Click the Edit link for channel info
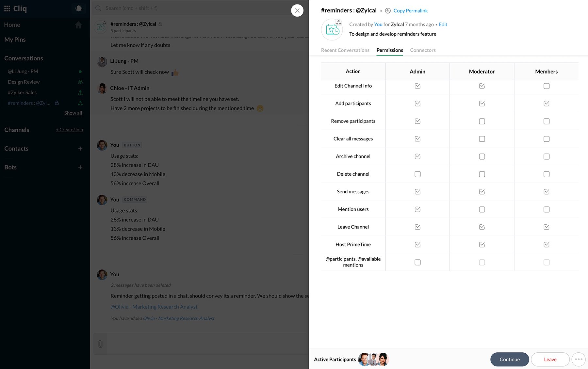 coord(443,24)
